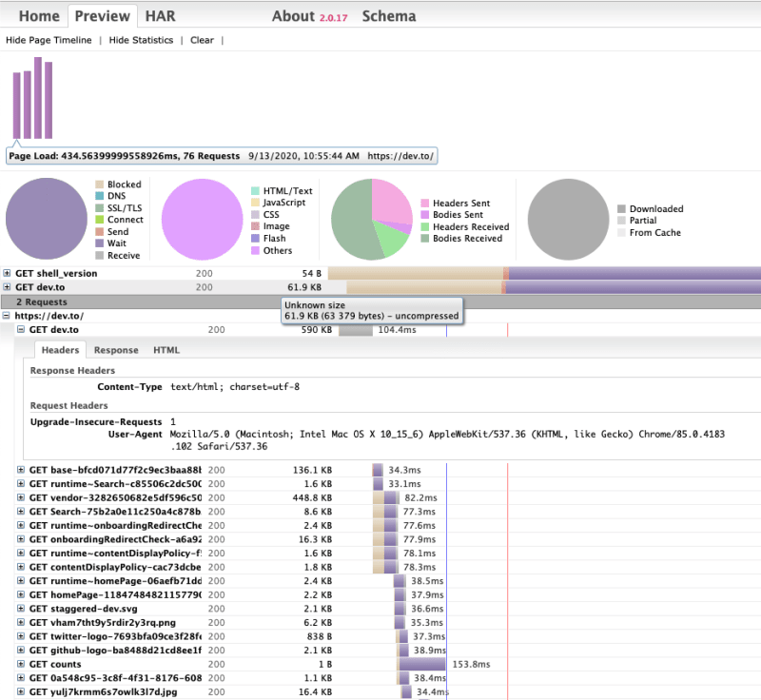Click the Wait legend color swatch
The height and width of the screenshot is (700, 761).
[100, 243]
